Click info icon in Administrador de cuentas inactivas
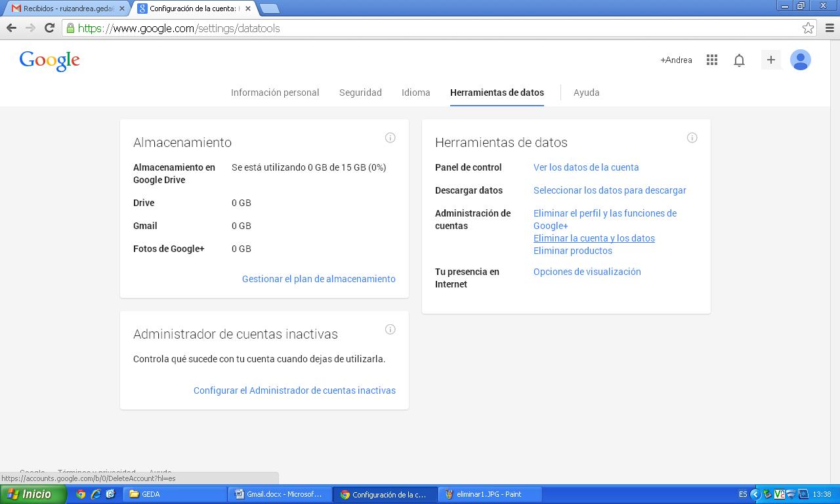 [390, 329]
